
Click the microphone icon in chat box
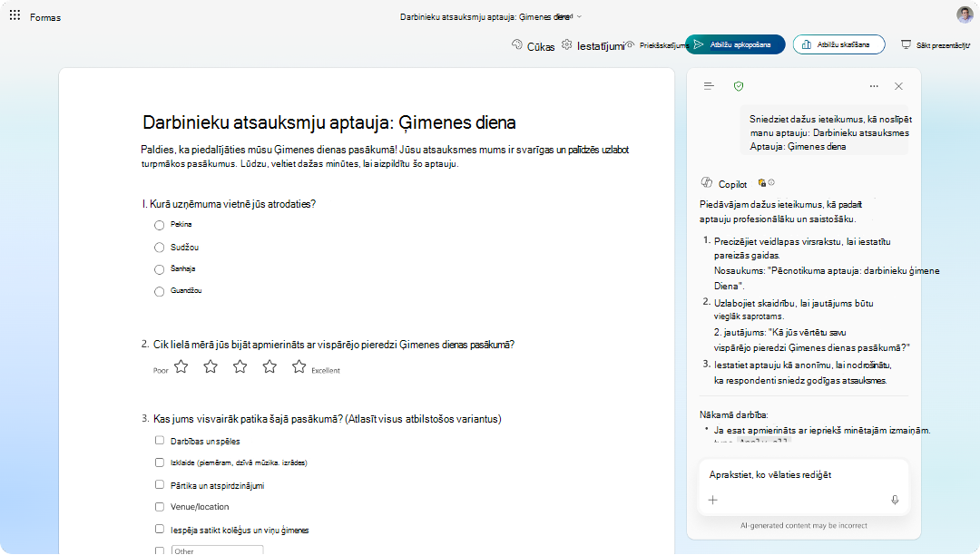coord(895,500)
